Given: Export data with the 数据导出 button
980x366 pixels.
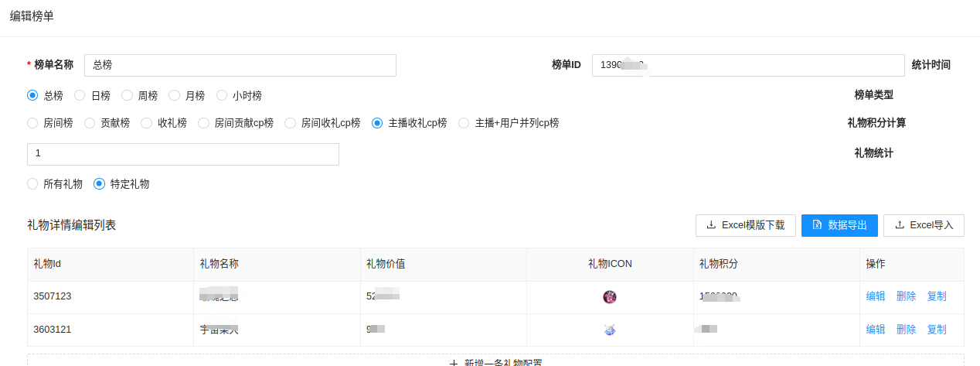Looking at the screenshot, I should (x=839, y=225).
